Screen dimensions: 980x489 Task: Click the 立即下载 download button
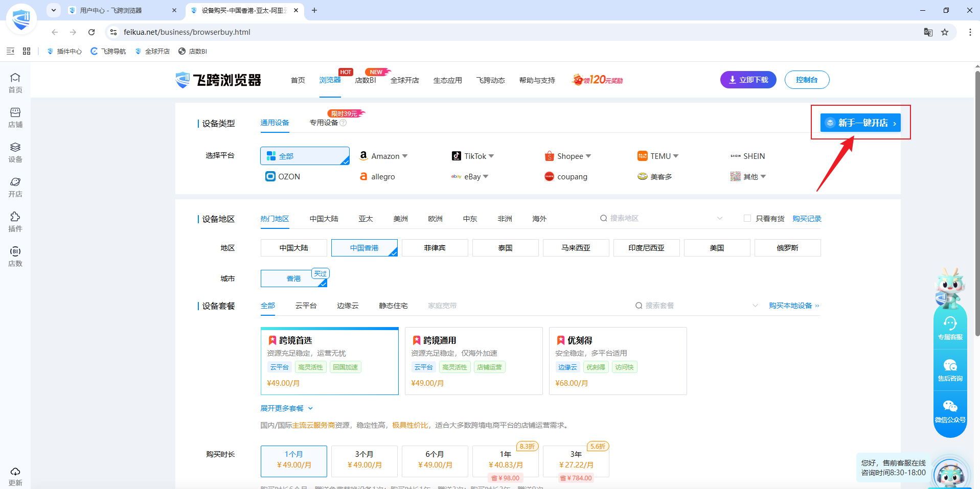(748, 80)
